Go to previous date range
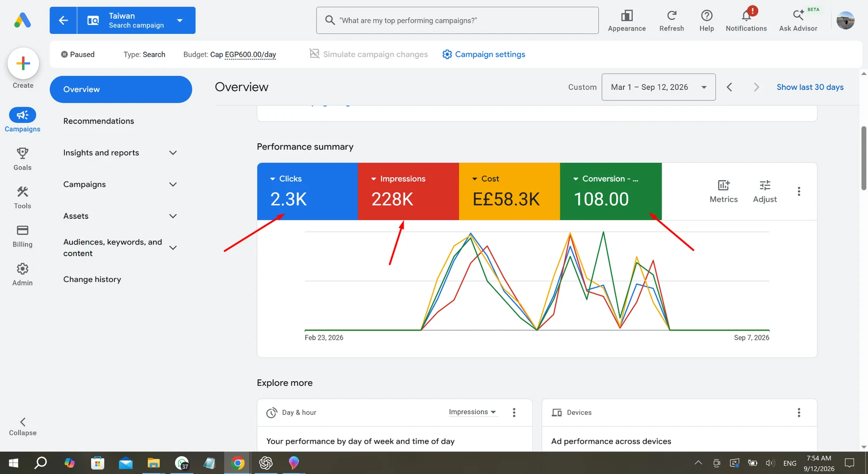The height and width of the screenshot is (474, 868). click(x=730, y=87)
